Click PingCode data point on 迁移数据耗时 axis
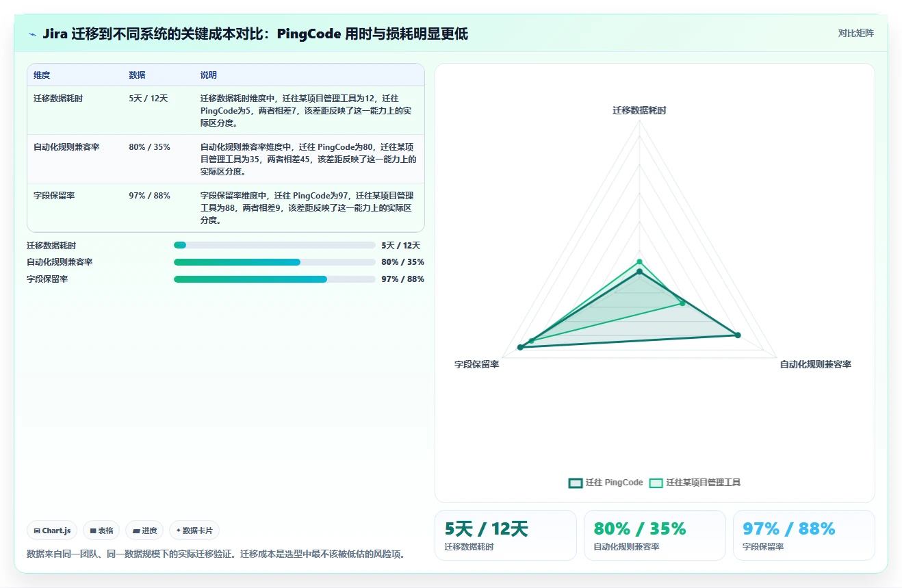The height and width of the screenshot is (588, 902). pos(640,272)
